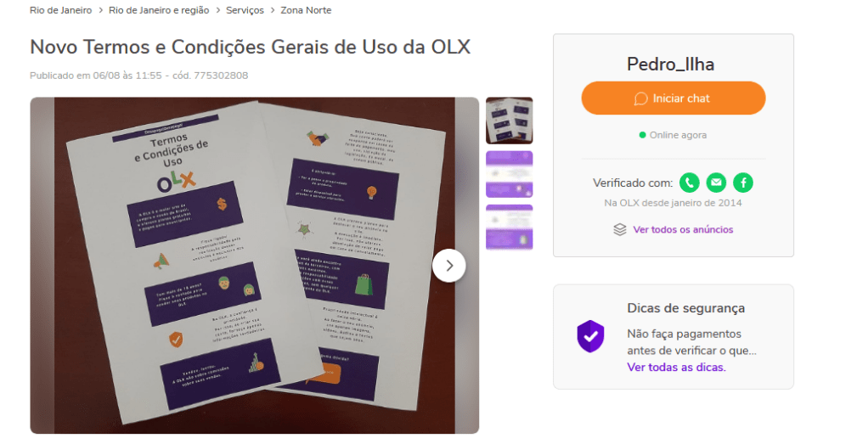Click the green Online agora status dot
The image size is (868, 444).
pos(642,134)
